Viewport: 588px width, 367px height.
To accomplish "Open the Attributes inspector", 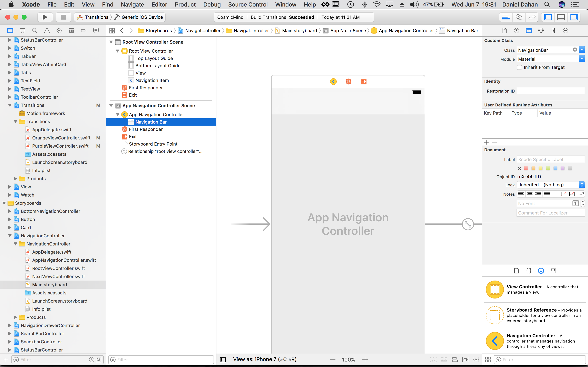I will point(541,31).
